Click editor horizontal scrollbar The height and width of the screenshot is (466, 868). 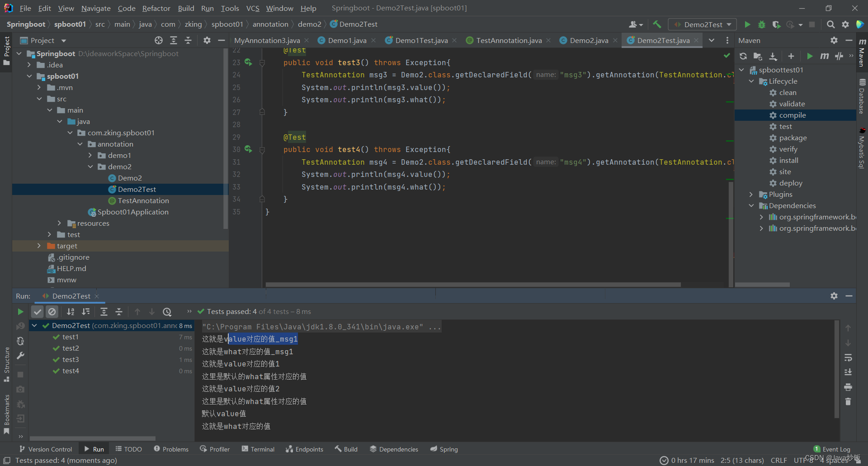point(473,285)
